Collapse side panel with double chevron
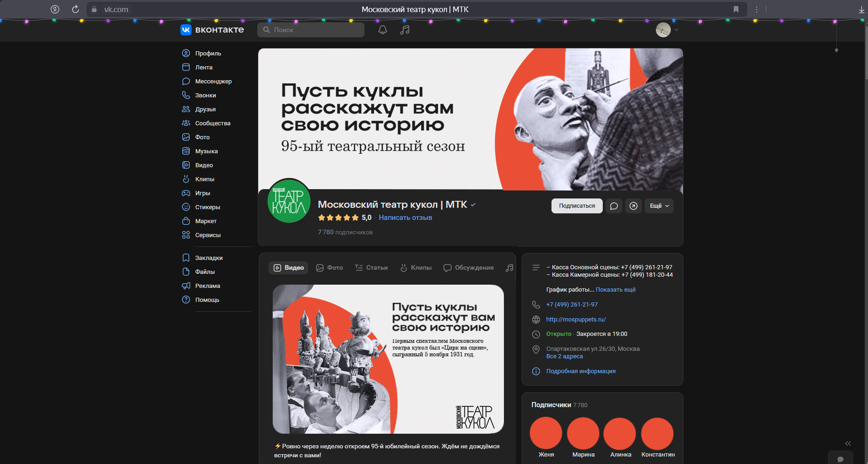The width and height of the screenshot is (868, 464). pos(847,444)
